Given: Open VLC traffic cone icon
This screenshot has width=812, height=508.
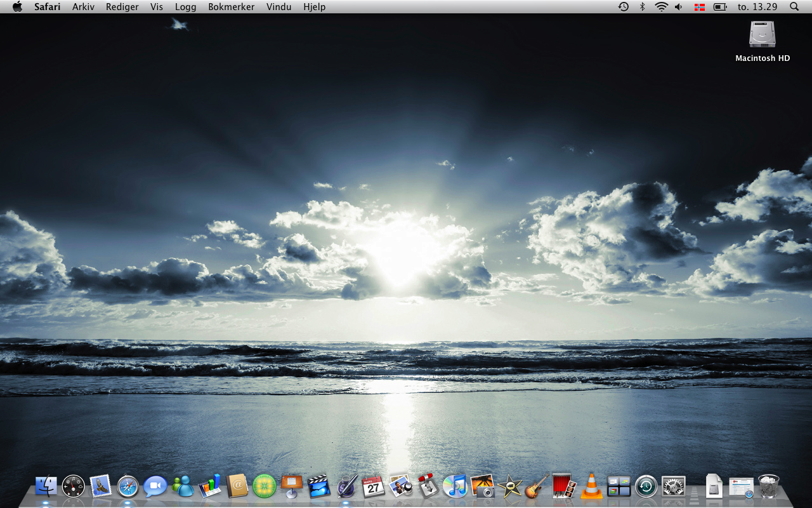Looking at the screenshot, I should coord(591,486).
